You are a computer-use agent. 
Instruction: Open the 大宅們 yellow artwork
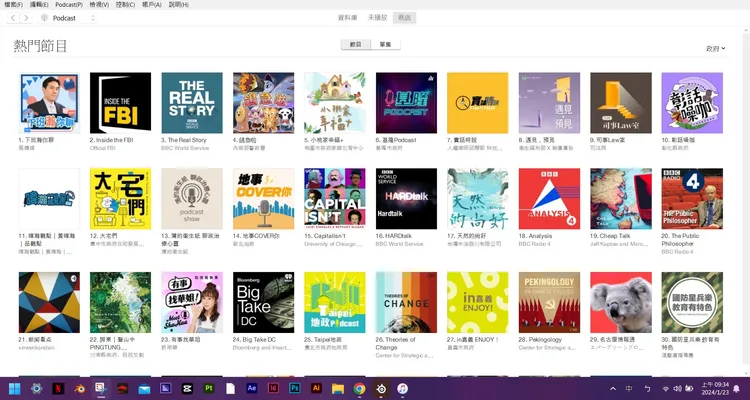(121, 199)
